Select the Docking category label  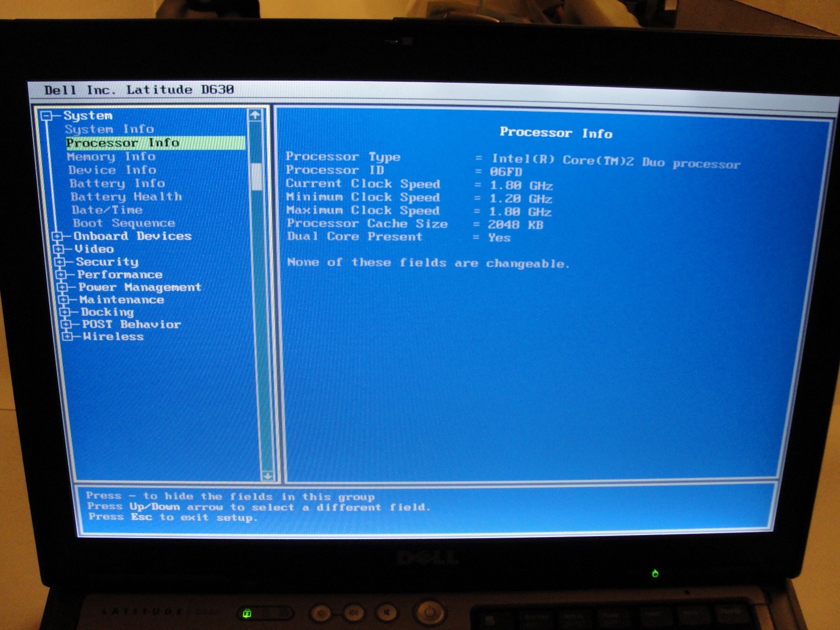coord(107,312)
